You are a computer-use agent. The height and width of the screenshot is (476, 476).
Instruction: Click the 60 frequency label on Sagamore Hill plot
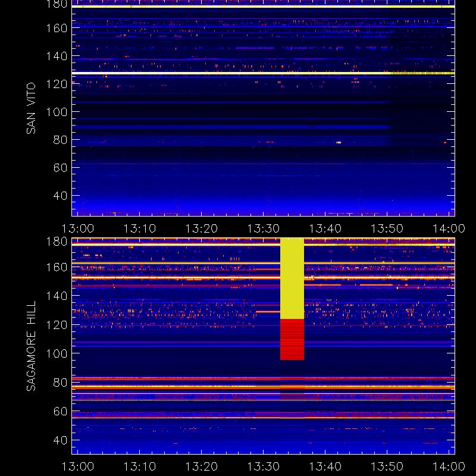coord(60,411)
